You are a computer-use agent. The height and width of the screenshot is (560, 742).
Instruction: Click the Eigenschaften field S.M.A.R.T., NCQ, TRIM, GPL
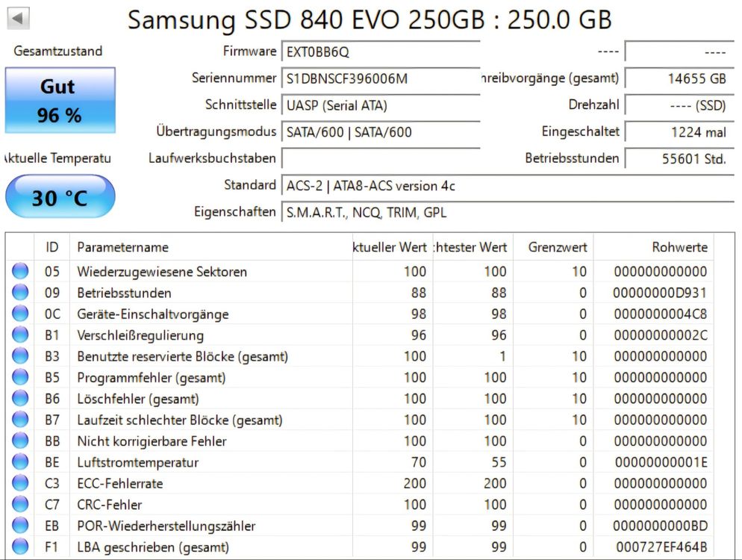tap(508, 213)
